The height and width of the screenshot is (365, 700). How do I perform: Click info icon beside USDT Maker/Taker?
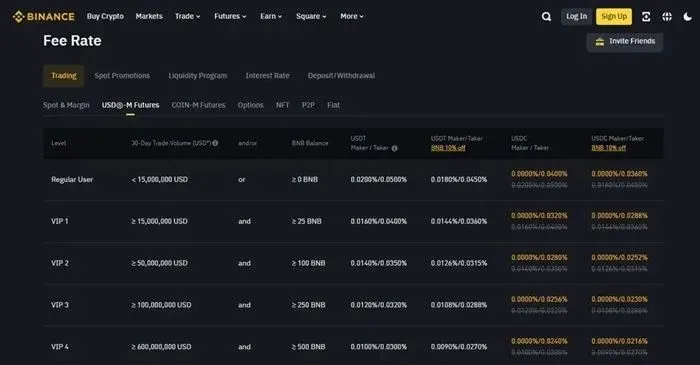tap(394, 148)
